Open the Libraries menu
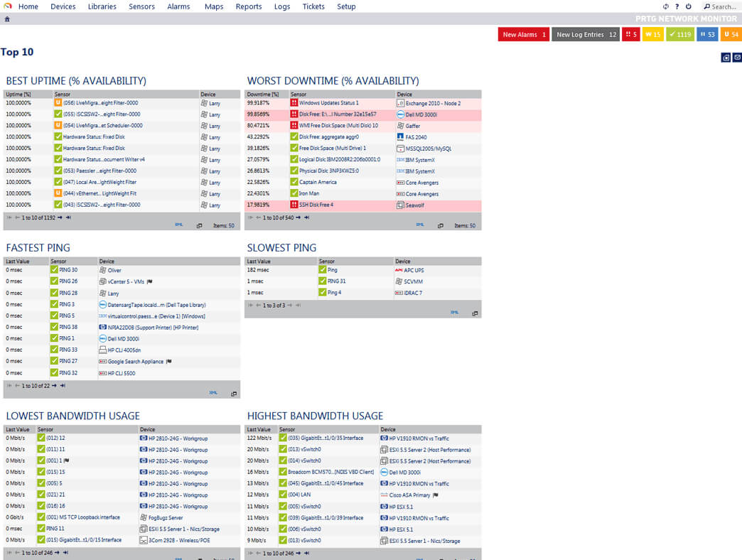 click(x=102, y=6)
